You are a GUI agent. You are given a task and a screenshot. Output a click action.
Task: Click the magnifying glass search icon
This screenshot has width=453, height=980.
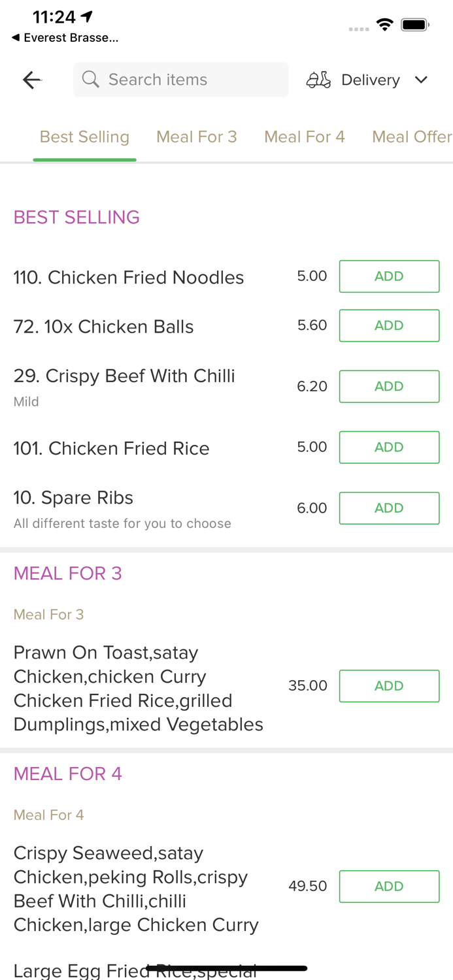point(91,79)
